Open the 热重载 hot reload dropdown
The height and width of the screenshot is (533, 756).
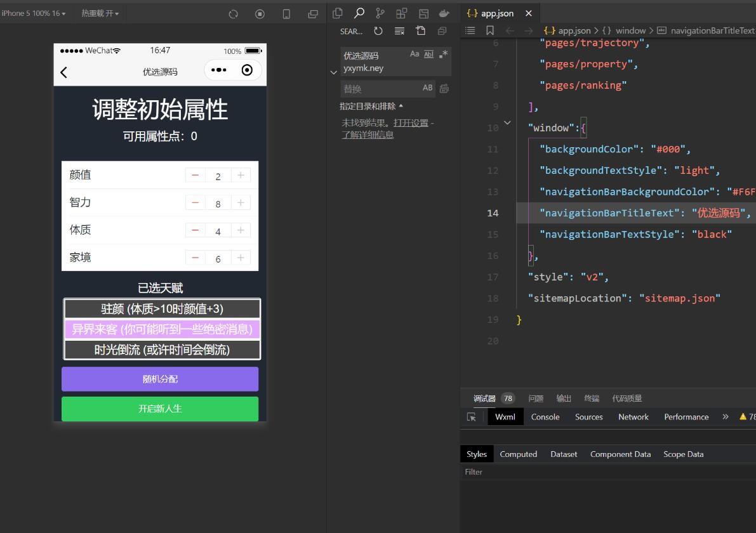pyautogui.click(x=100, y=13)
